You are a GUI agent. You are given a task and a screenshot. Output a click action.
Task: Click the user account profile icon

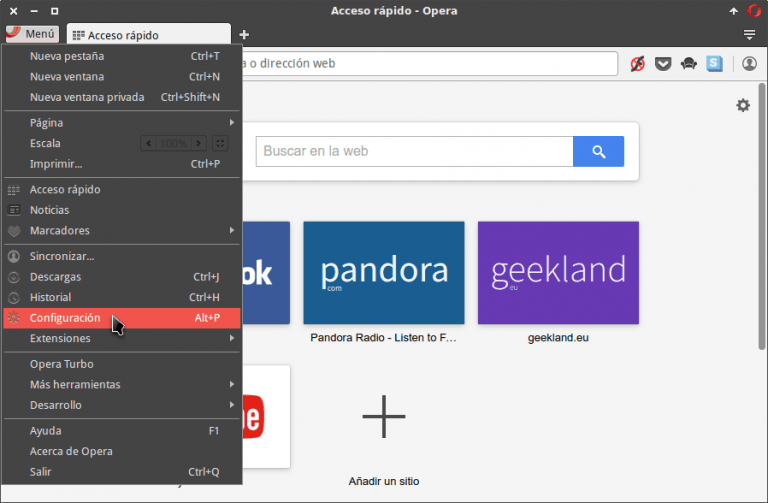[749, 64]
